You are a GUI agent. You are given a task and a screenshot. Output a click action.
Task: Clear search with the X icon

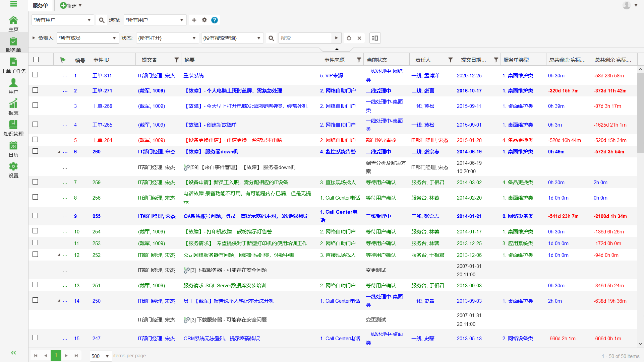(x=359, y=38)
